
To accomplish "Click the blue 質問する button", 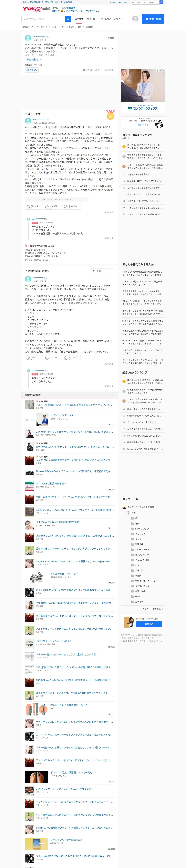I will (149, 624).
